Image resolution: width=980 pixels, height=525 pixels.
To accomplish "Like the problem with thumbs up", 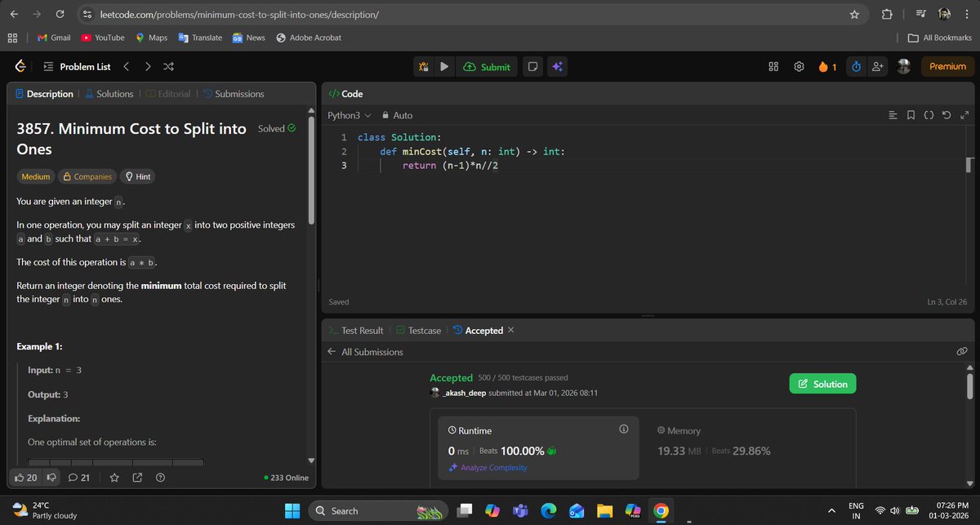I will pos(26,478).
